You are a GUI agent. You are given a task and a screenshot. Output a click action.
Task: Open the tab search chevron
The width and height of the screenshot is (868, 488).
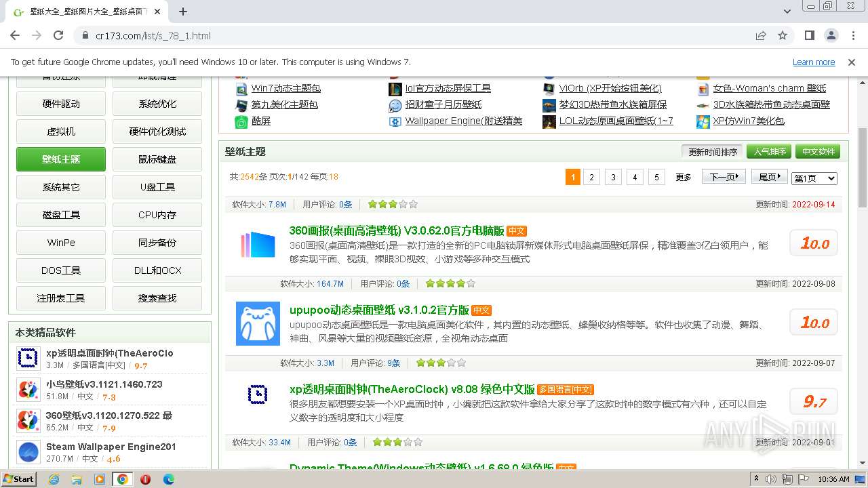tap(787, 12)
